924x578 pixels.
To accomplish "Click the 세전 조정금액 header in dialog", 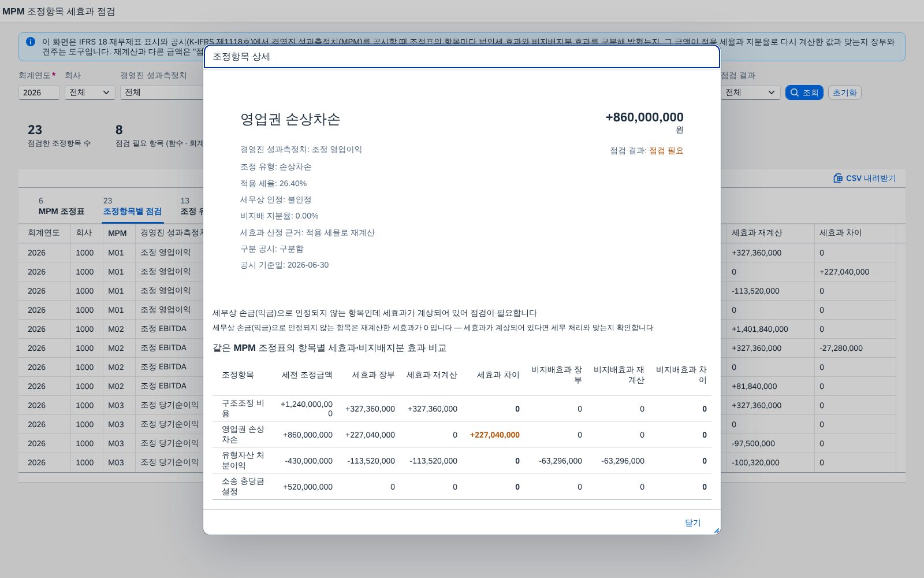I will tap(307, 375).
